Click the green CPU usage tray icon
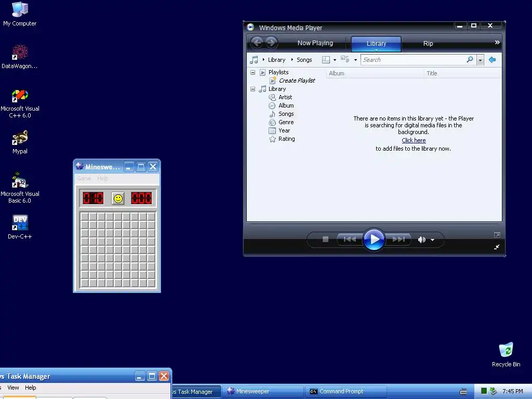The width and height of the screenshot is (532, 399). coord(484,391)
